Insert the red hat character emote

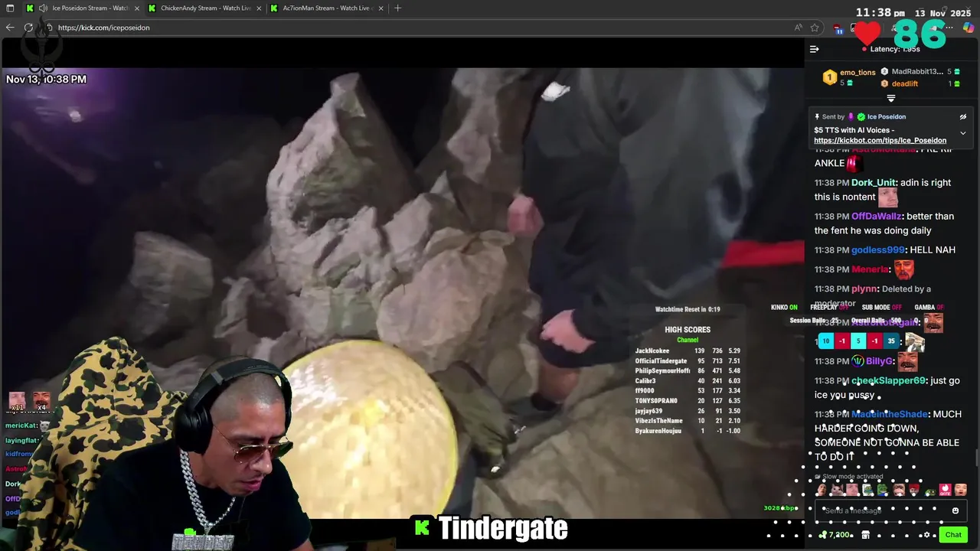[914, 490]
